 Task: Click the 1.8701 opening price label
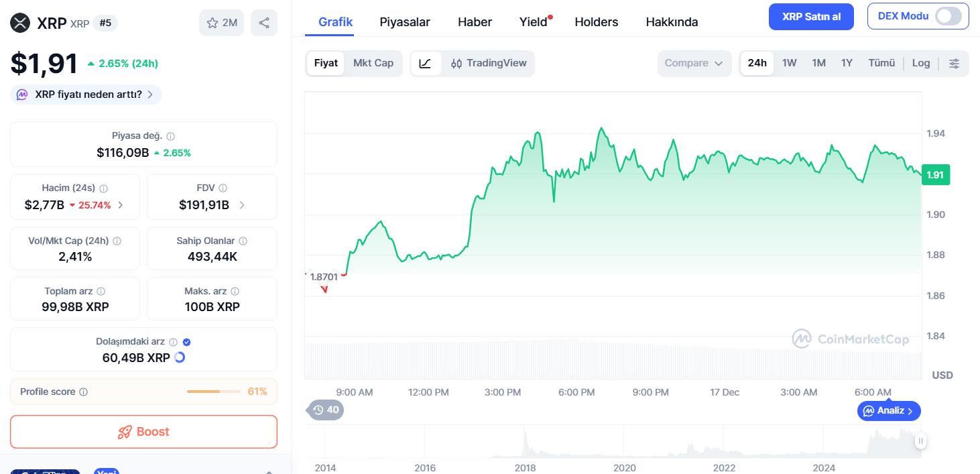(324, 276)
